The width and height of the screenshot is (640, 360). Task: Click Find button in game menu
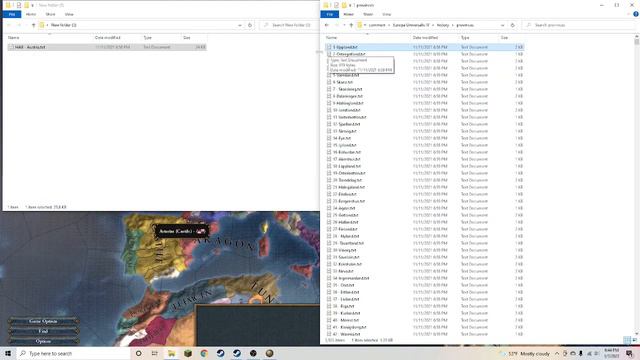click(x=43, y=331)
